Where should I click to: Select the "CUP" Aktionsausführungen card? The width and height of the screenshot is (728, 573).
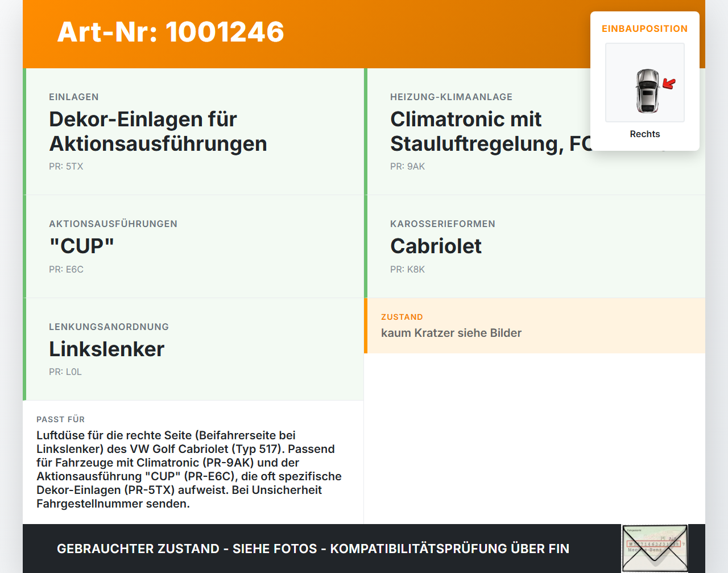click(193, 246)
